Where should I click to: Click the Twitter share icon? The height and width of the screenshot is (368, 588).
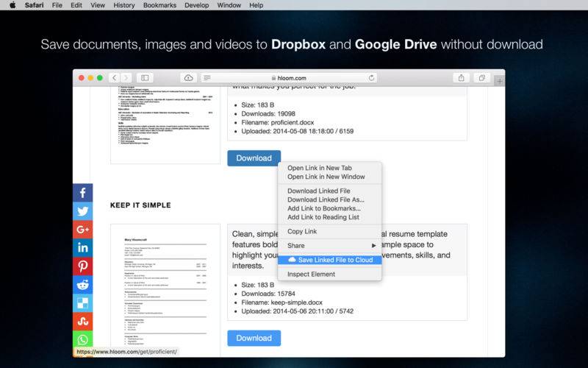pos(82,211)
